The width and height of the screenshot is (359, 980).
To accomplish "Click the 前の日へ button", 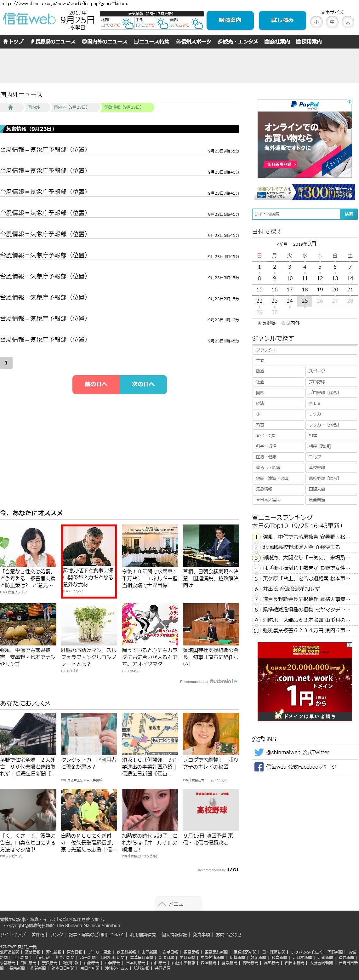I will [x=96, y=384].
